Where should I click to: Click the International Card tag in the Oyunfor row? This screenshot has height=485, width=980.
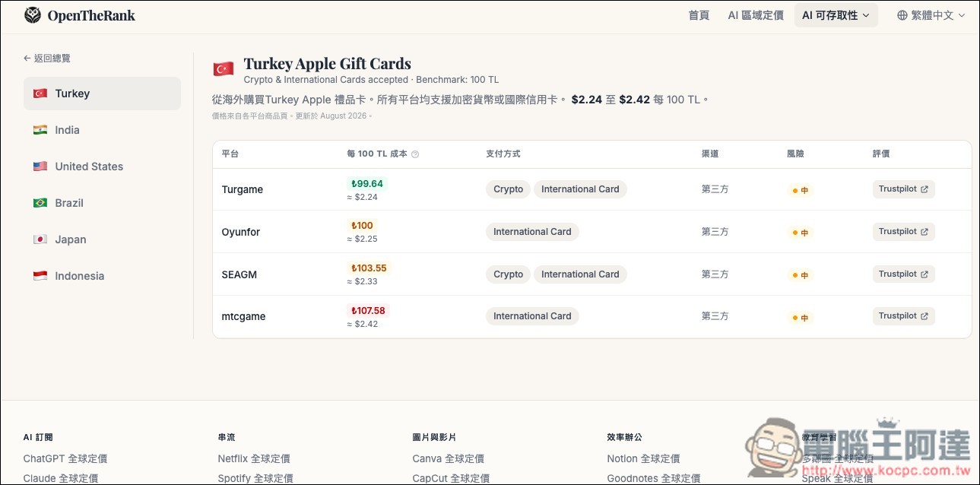coord(532,232)
